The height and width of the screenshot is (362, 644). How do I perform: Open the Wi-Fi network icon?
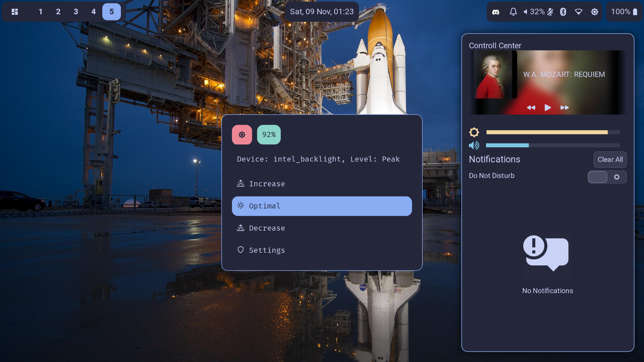[x=578, y=12]
